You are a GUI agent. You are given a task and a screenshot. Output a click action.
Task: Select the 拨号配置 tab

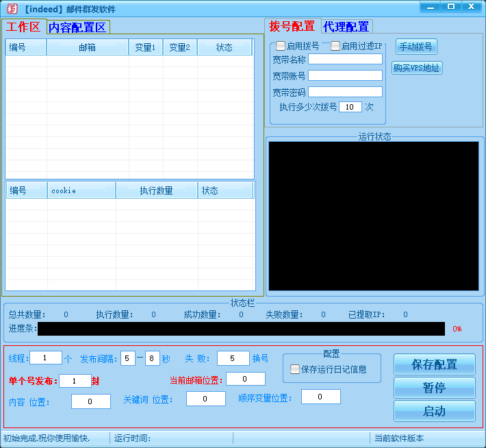tap(292, 27)
